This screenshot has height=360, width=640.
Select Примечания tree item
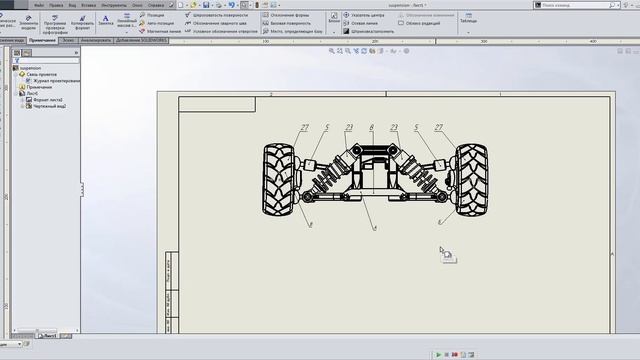point(36,87)
